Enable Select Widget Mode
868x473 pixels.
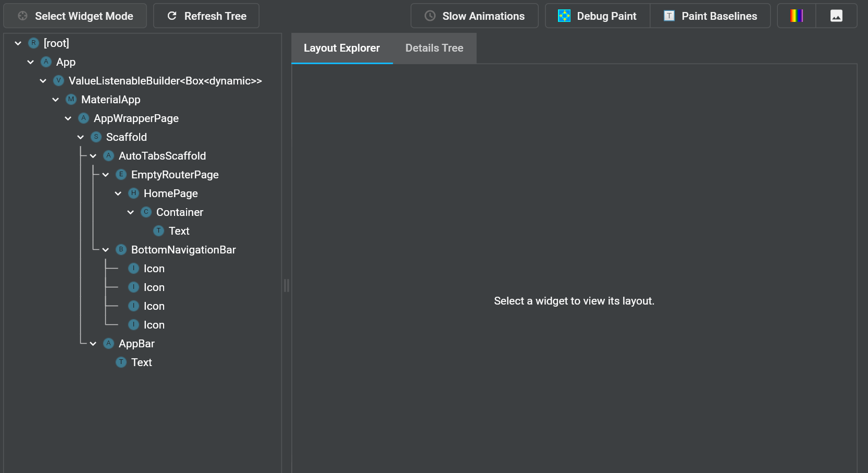pos(75,16)
